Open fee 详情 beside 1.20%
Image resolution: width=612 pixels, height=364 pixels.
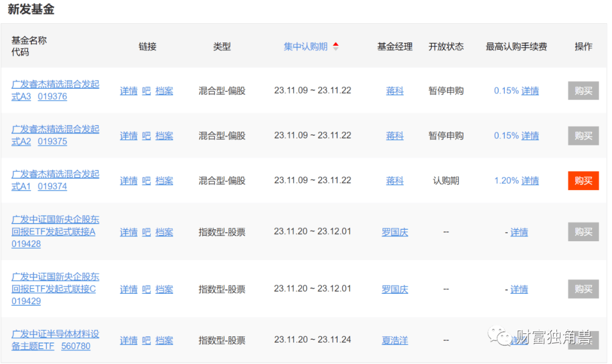(x=530, y=181)
